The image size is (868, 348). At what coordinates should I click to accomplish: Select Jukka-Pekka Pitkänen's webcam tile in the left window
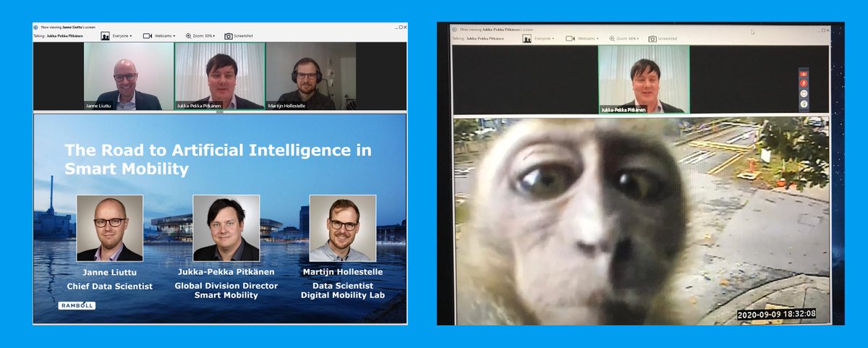tap(220, 76)
